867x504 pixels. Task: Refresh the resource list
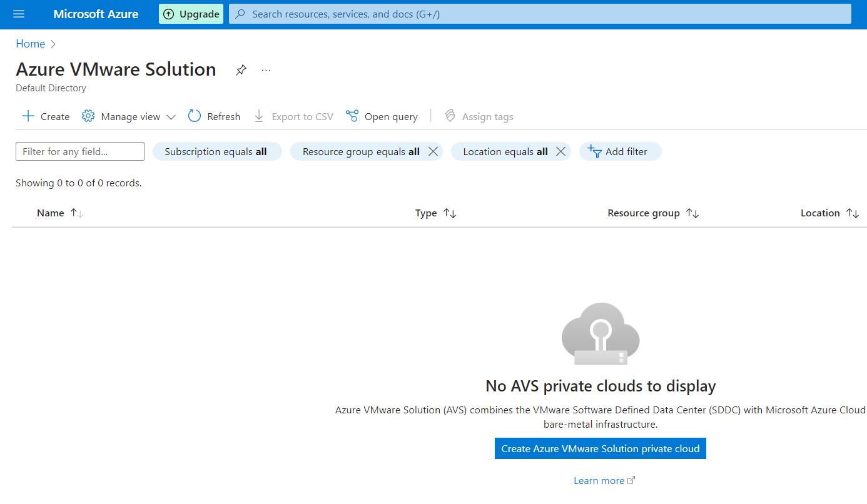214,116
